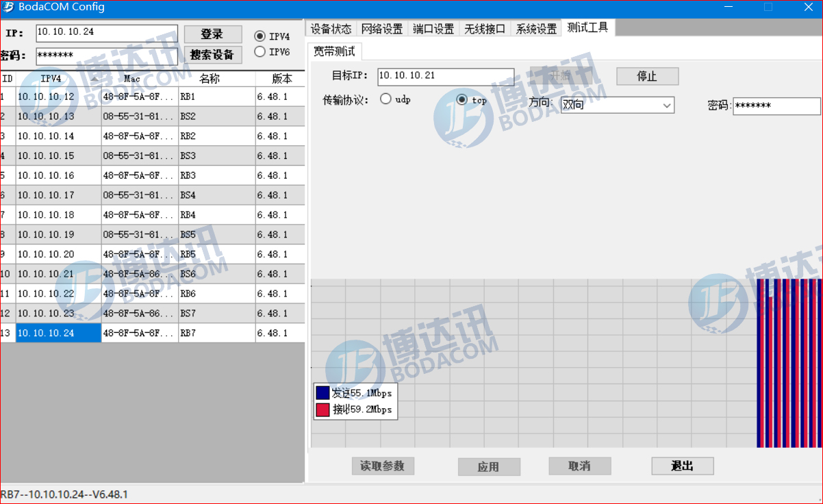The height and width of the screenshot is (504, 823).
Task: Click the 目标IP input field
Action: (x=445, y=76)
